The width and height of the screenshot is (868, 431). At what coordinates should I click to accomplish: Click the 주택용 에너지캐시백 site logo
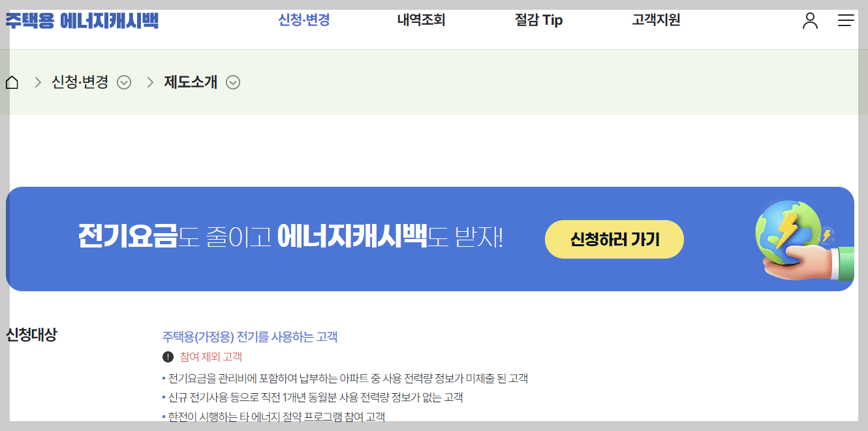coord(82,20)
